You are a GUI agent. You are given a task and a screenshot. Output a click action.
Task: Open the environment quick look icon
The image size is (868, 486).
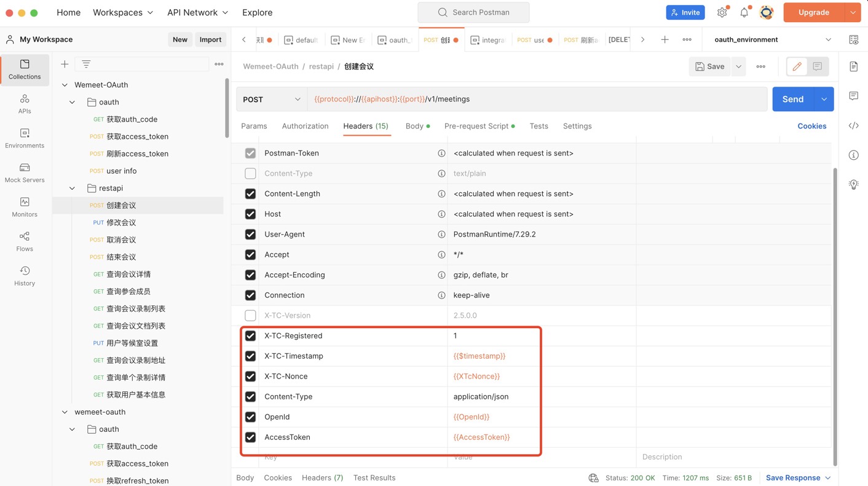[x=854, y=39]
